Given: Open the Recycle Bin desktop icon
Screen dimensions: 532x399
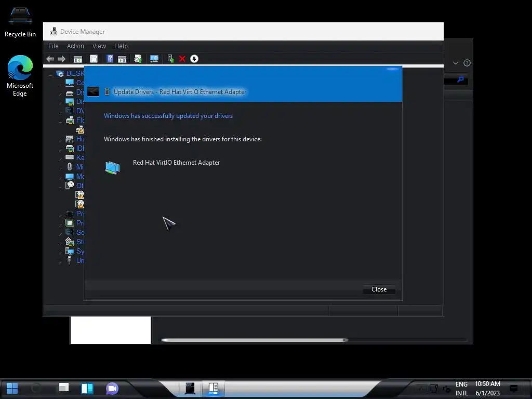Looking at the screenshot, I should point(20,22).
